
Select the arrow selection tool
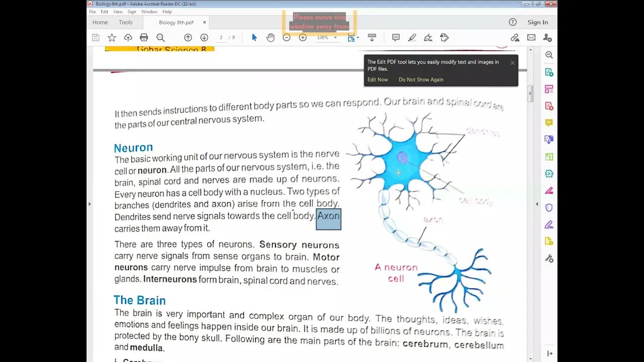[254, 38]
